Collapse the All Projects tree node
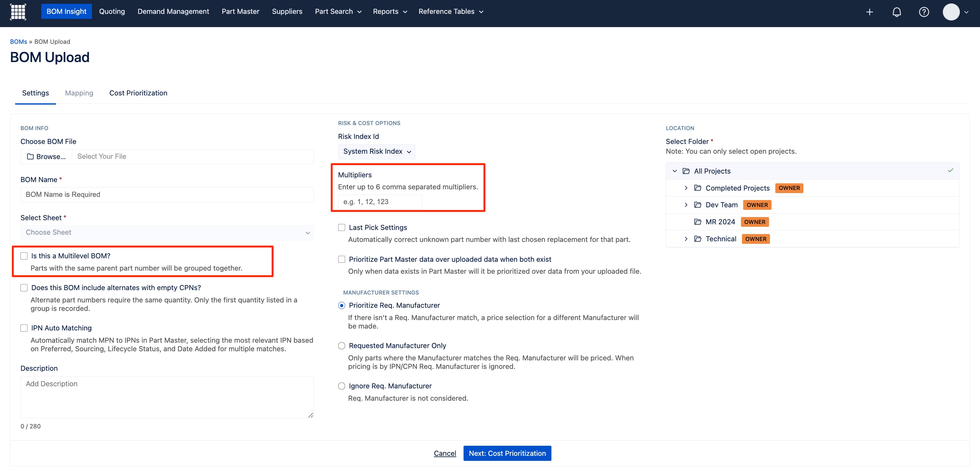Screen dimensions: 980x470 point(675,171)
